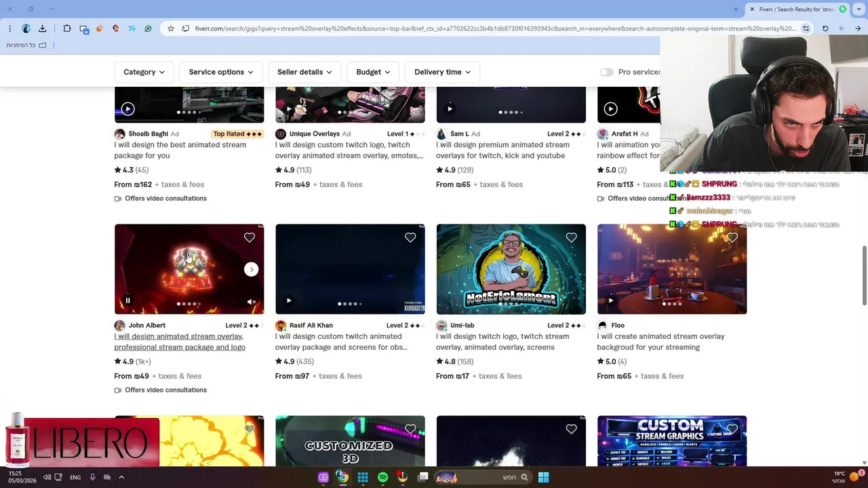
Task: Click the browser forward arrow
Action: (858, 28)
